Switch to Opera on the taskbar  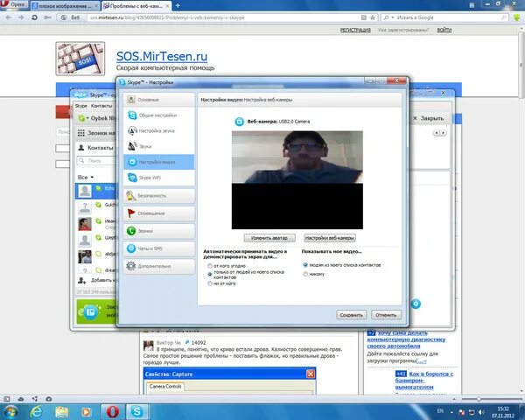(x=112, y=411)
